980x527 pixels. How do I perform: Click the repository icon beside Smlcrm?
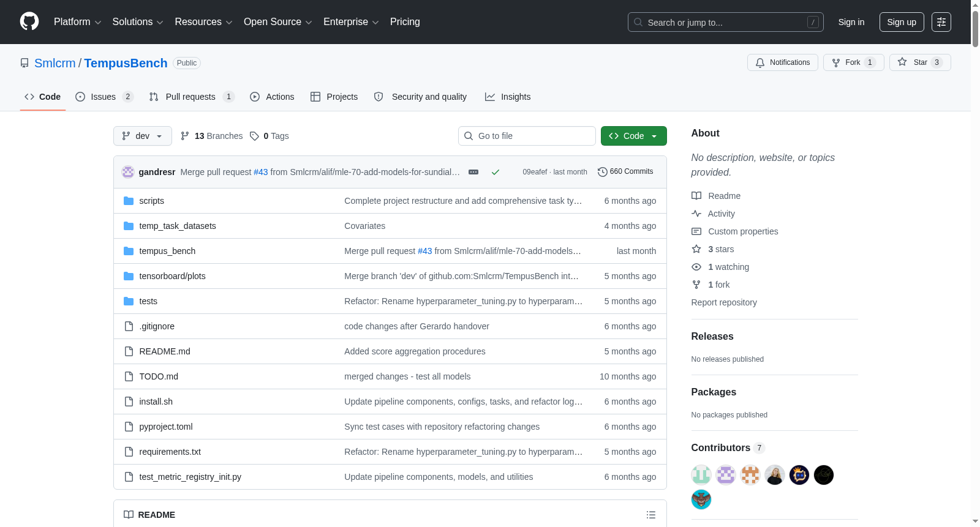coord(24,63)
